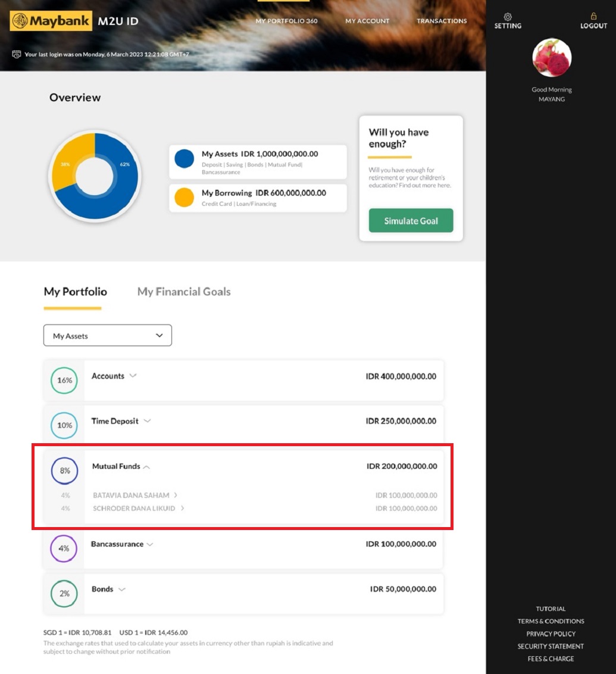616x674 pixels.
Task: Open the My Assets dropdown
Action: tap(108, 336)
